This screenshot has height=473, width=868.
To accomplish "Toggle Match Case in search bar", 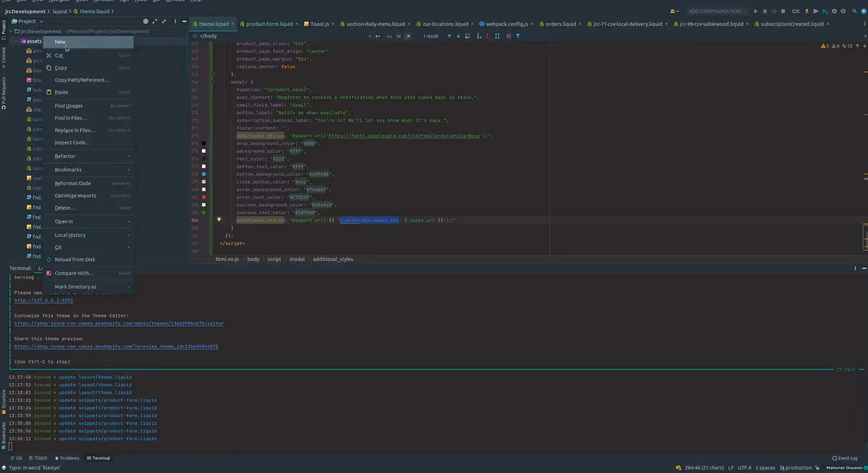I will [x=390, y=36].
